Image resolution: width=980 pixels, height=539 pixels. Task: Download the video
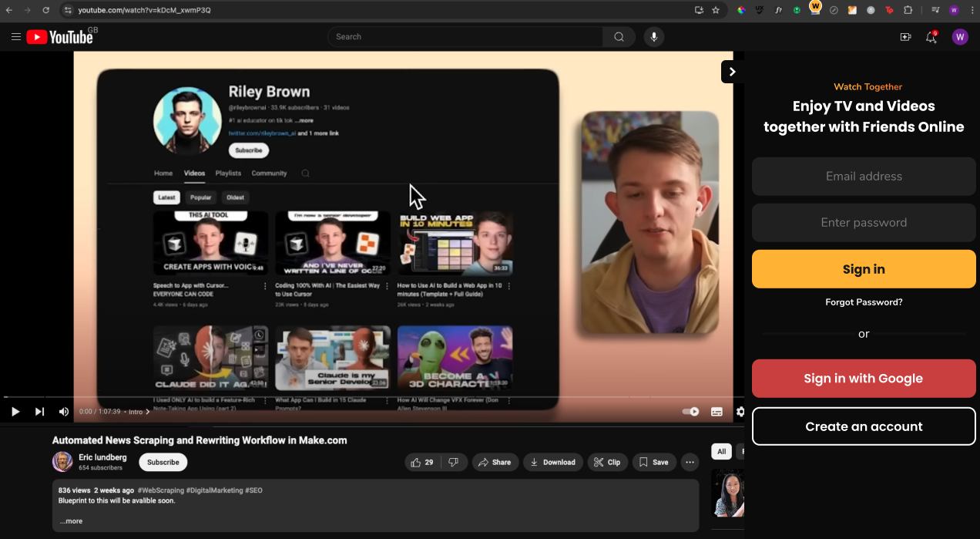[x=552, y=462]
